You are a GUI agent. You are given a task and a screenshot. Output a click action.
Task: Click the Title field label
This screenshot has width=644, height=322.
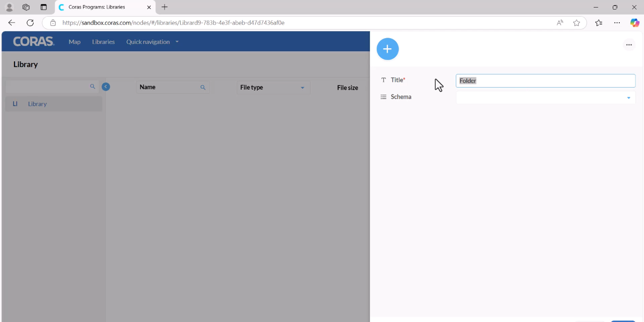click(398, 80)
